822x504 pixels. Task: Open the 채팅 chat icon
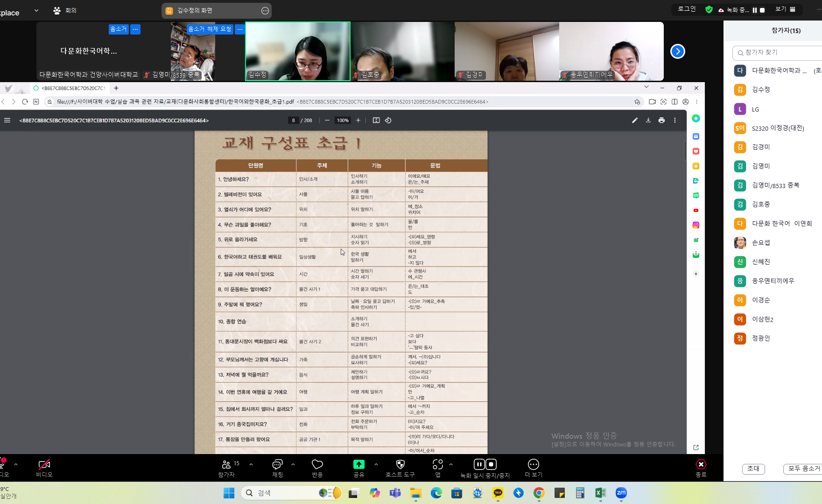[277, 464]
